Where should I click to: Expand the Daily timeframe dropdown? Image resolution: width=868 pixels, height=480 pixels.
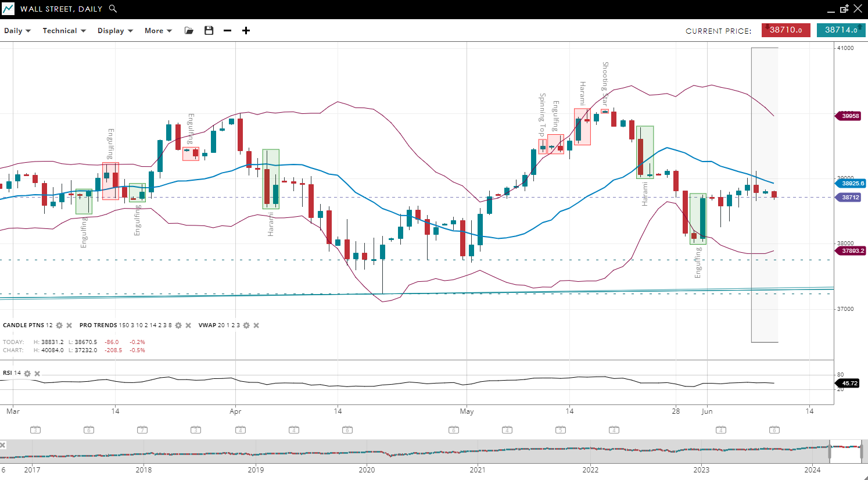pyautogui.click(x=17, y=31)
